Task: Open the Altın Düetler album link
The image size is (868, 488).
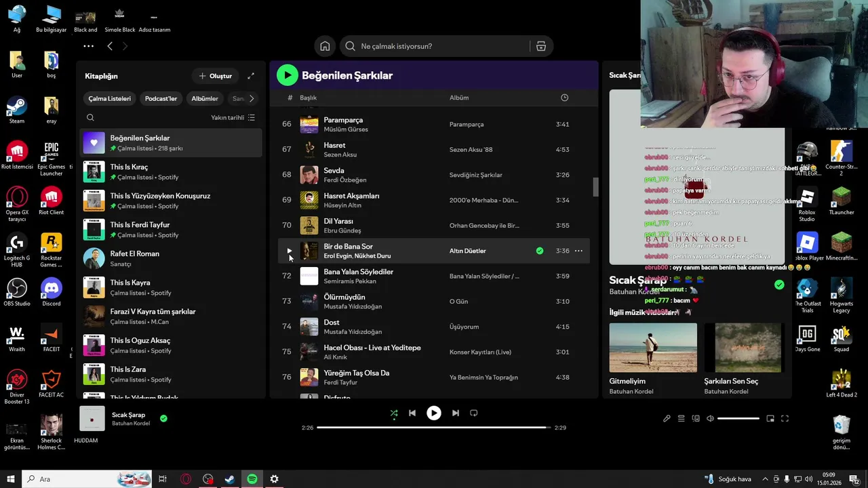Action: point(467,251)
